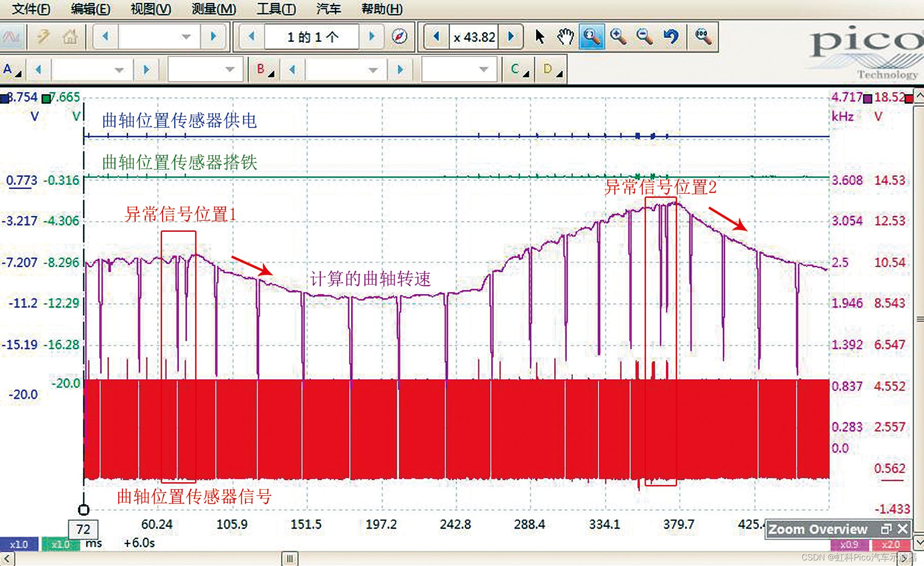Viewport: 924px width, 566px height.
Task: Open Channel A range dropdown
Action: [119, 70]
